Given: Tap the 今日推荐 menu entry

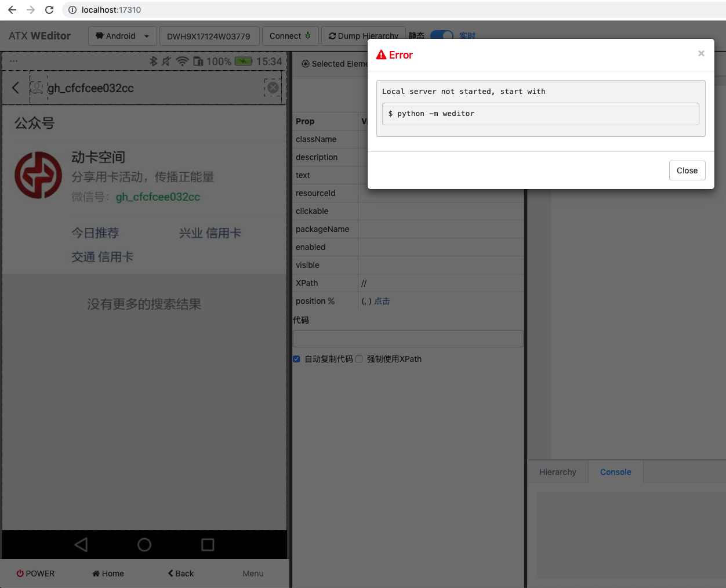Looking at the screenshot, I should click(x=95, y=233).
